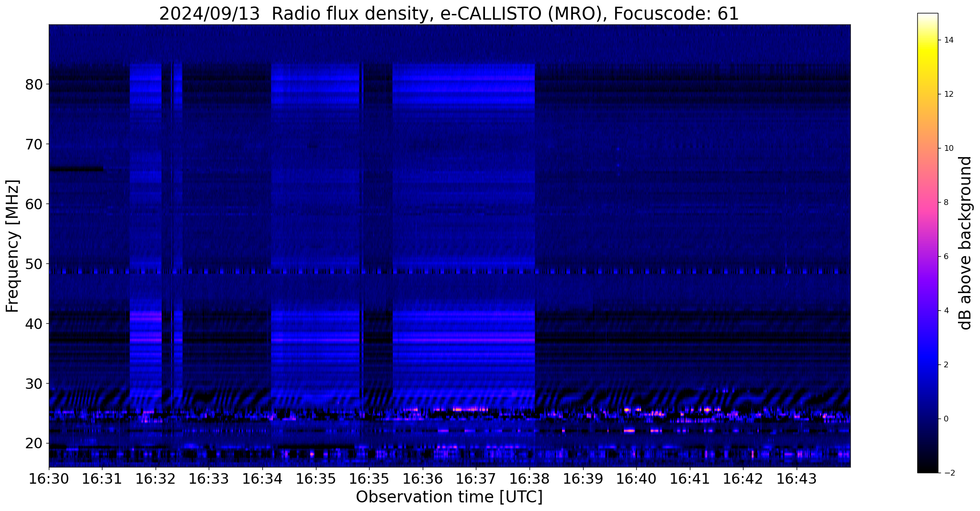Click the 16:33 time tick label
This screenshot has height=511, width=980.
(x=209, y=479)
